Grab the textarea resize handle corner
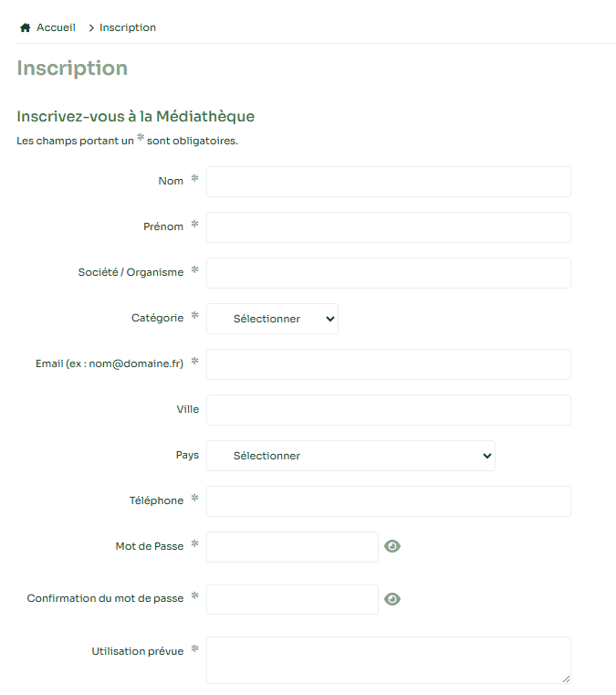616x695 pixels. (566, 679)
